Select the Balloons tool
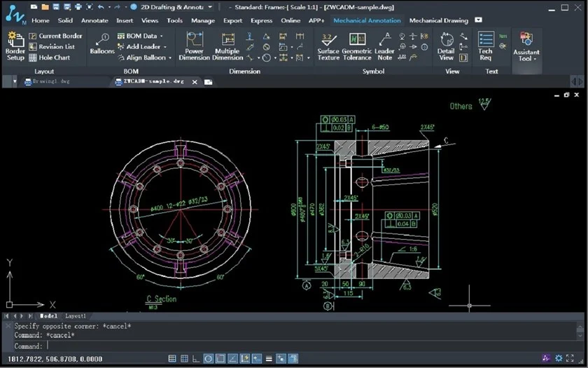Image resolution: width=588 pixels, height=368 pixels. pos(102,44)
